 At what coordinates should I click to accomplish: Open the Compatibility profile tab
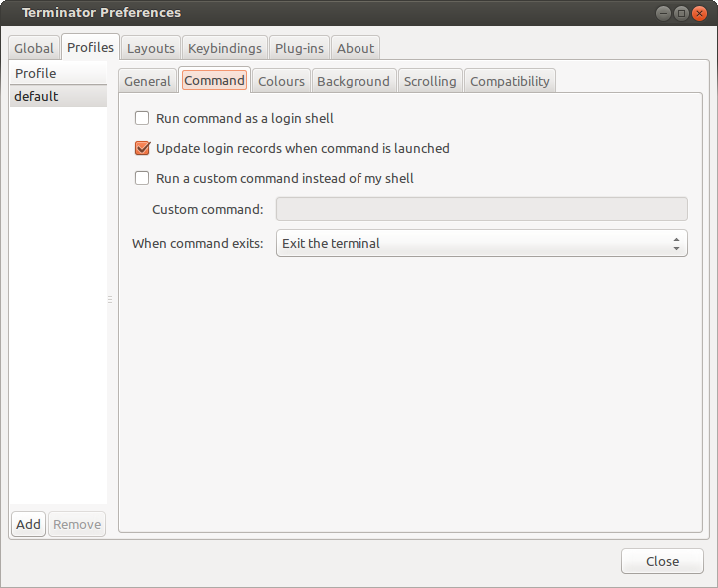tap(510, 81)
